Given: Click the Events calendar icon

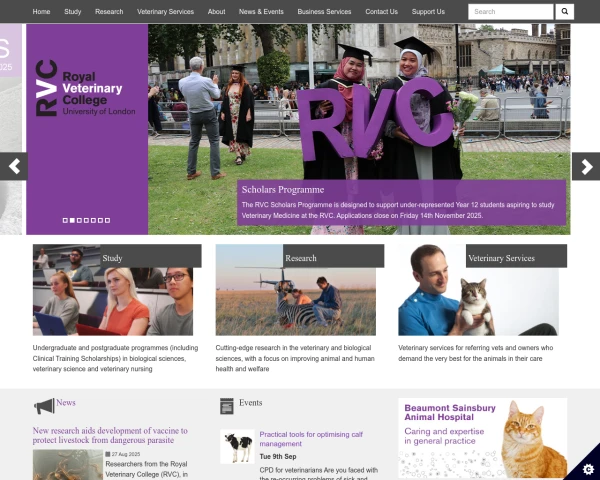Looking at the screenshot, I should (227, 406).
